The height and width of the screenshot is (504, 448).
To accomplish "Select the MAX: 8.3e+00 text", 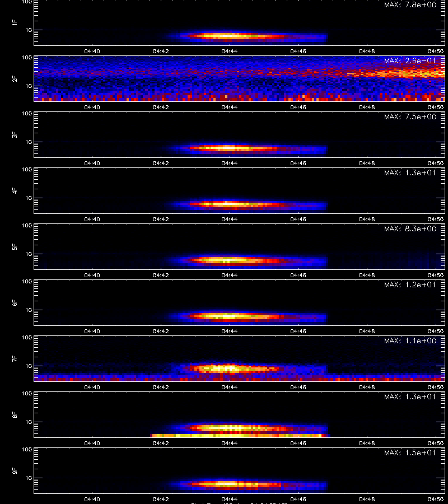I will (410, 228).
